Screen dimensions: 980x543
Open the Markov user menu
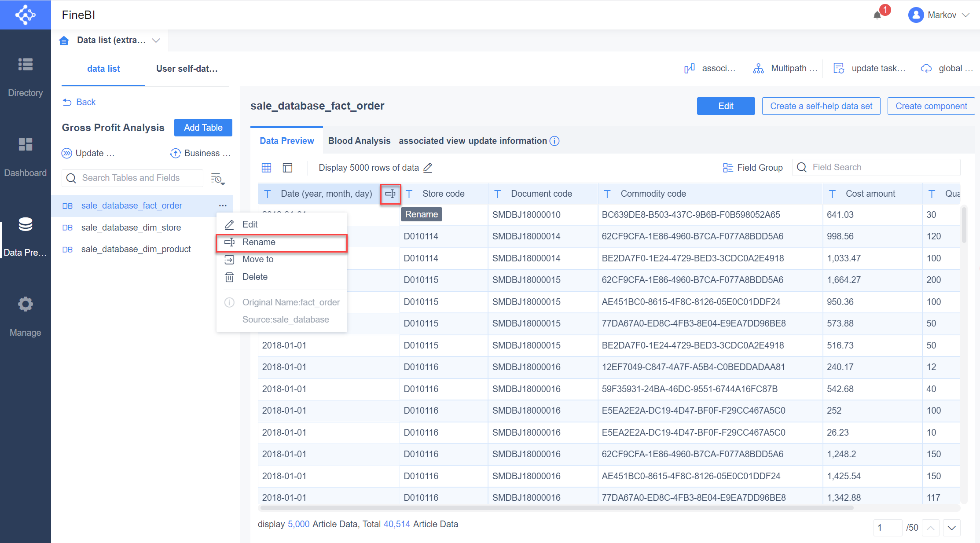point(939,15)
